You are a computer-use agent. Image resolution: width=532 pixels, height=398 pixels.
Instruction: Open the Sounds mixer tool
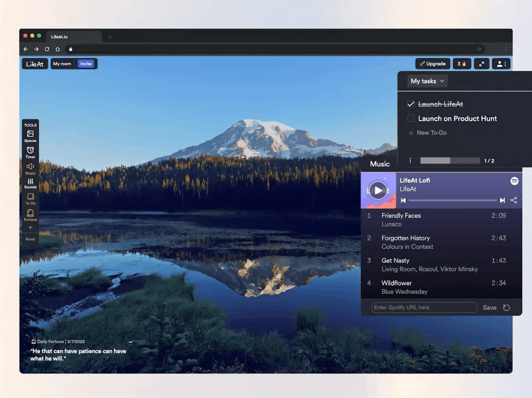click(30, 183)
